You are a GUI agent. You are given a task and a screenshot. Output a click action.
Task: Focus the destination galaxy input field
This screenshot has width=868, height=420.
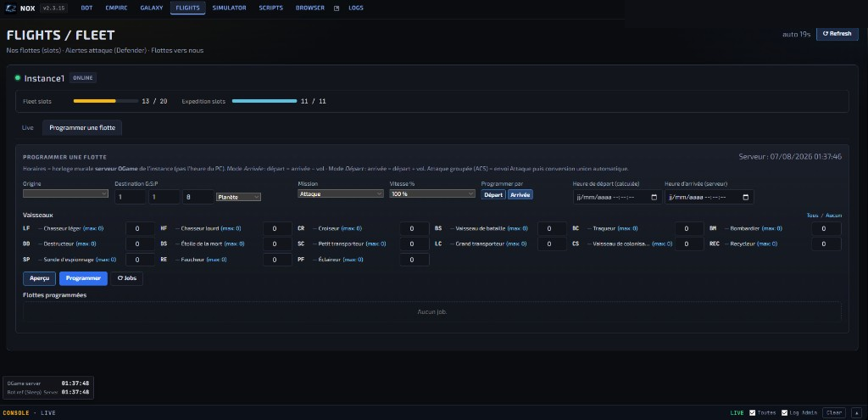click(x=131, y=197)
